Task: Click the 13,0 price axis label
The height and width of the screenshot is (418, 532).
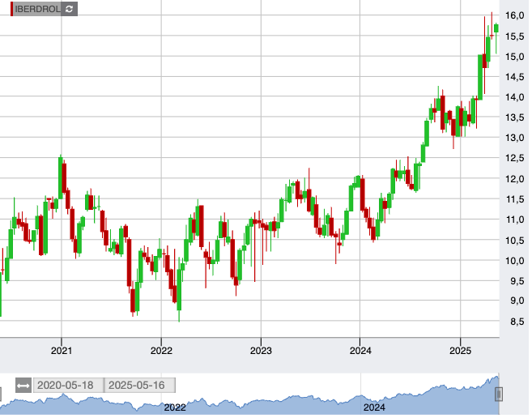Action: (515, 139)
